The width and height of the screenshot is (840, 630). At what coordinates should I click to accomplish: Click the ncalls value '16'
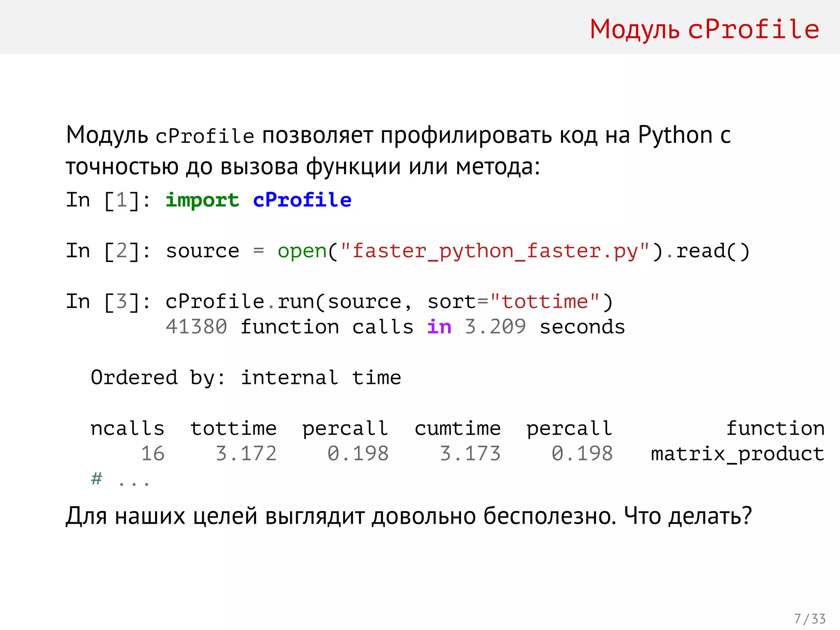[153, 454]
